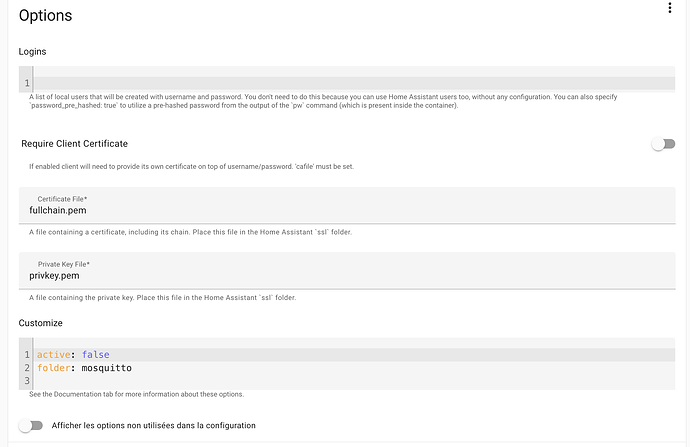This screenshot has height=447, width=690.
Task: Click the privkey.pem text
Action: [54, 276]
